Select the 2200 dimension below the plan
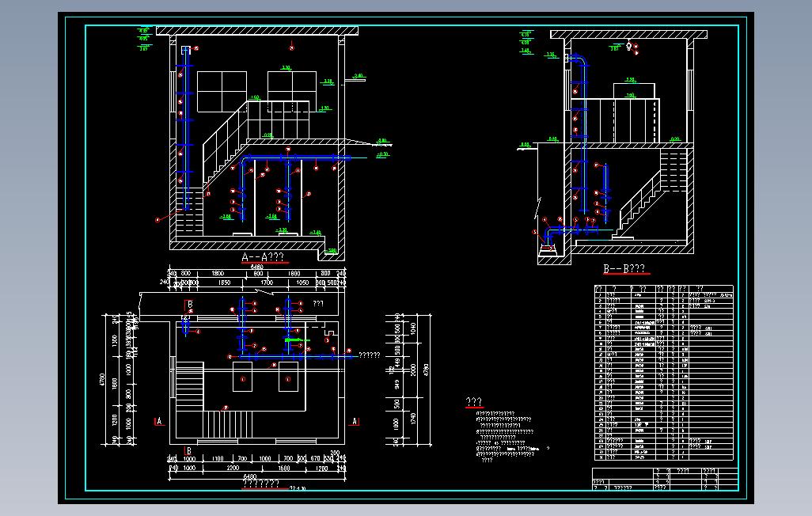 (x=233, y=468)
